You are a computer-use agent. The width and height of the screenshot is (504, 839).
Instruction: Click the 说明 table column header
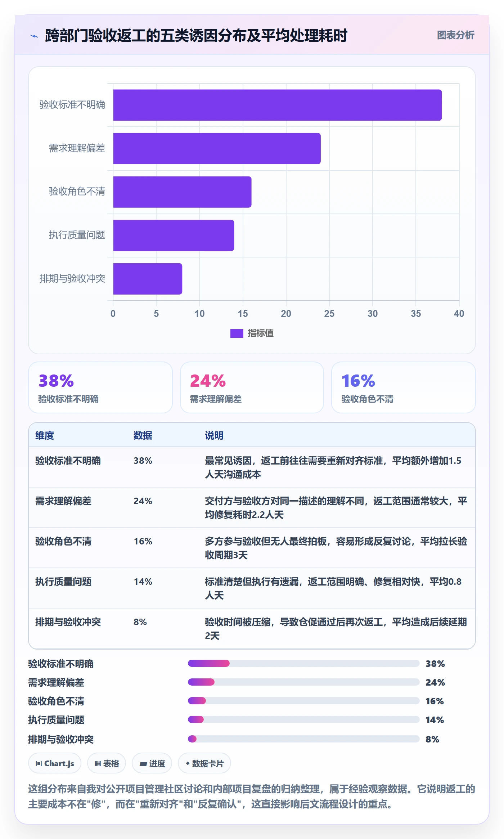(214, 435)
